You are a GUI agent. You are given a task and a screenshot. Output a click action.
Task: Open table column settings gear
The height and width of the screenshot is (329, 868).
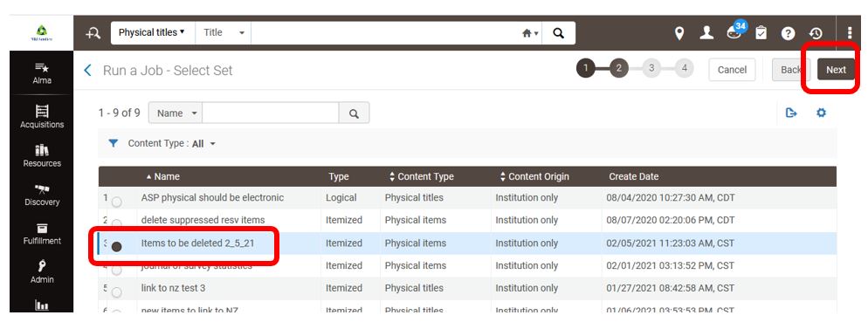[x=821, y=113]
